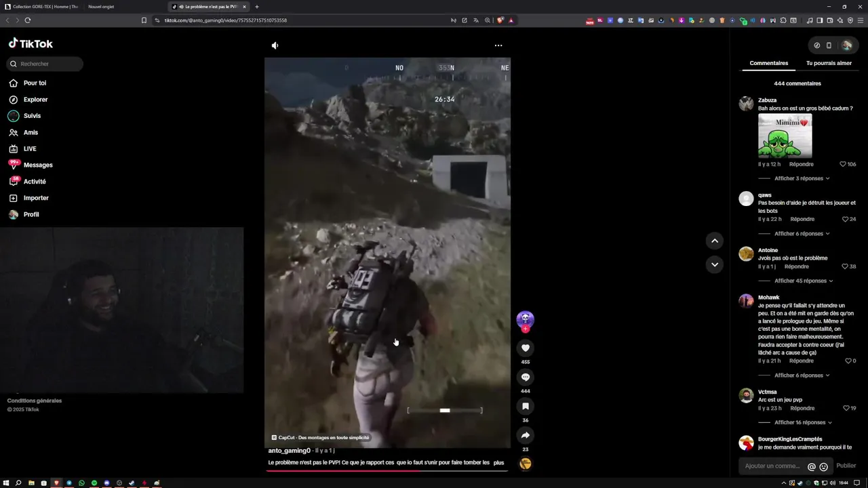This screenshot has height=488, width=868.
Task: Focus the Rechercher search field
Action: (x=45, y=64)
